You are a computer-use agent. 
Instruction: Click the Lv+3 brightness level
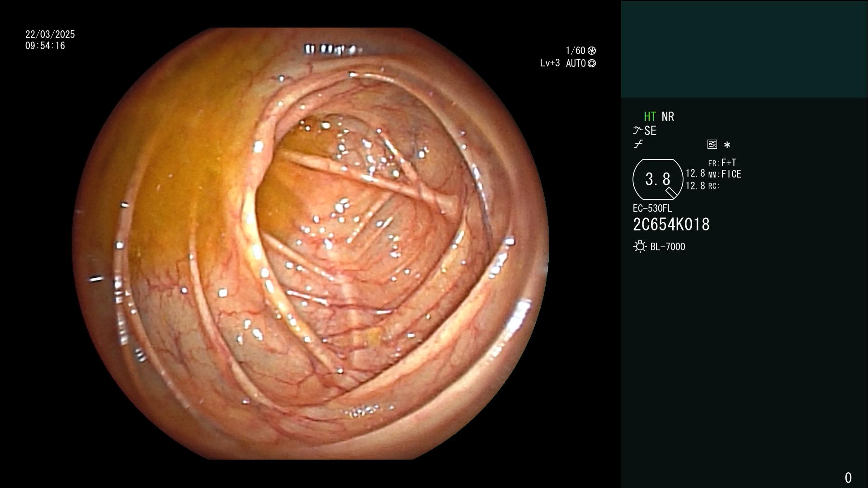[550, 63]
